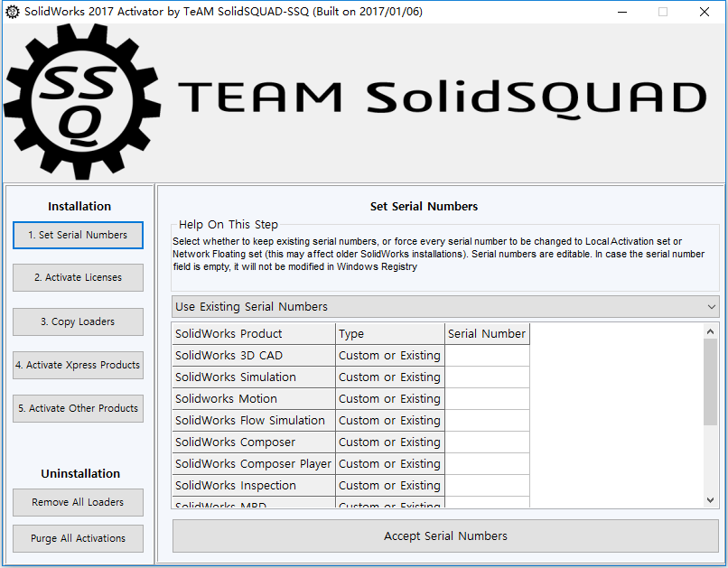Screen dimensions: 728x568
Task: Click Type cell for SolidWorks Simulation
Action: [390, 377]
